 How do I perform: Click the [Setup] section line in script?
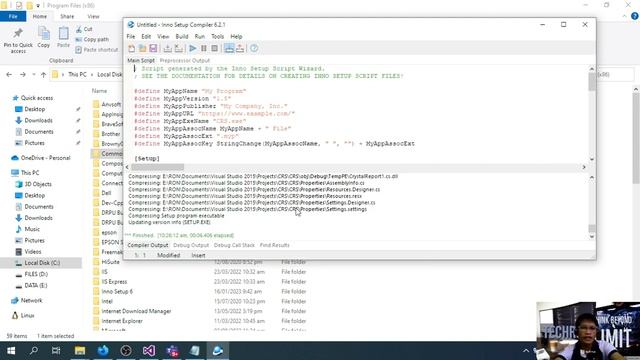pos(147,158)
